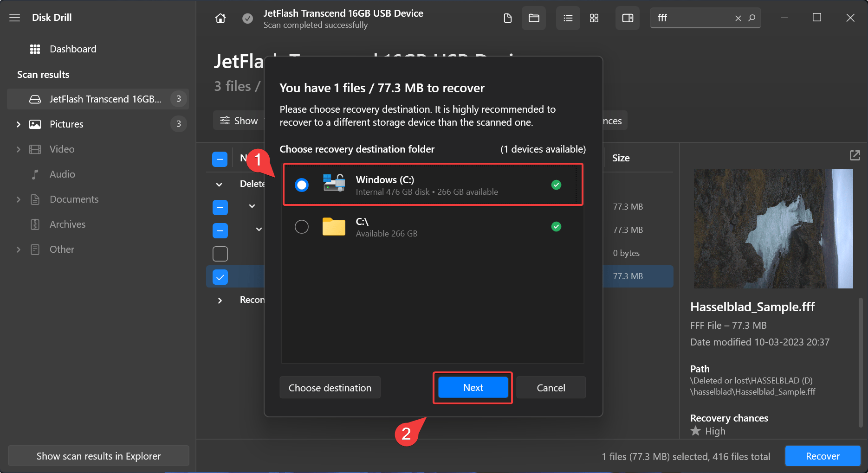Click the JetFlash drive icon in sidebar
The image size is (868, 473).
pyautogui.click(x=35, y=99)
